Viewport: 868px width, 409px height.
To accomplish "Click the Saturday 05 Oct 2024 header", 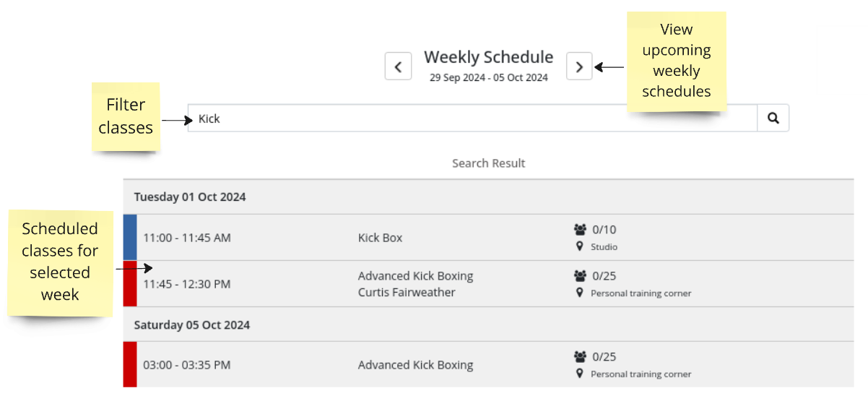I will click(192, 325).
